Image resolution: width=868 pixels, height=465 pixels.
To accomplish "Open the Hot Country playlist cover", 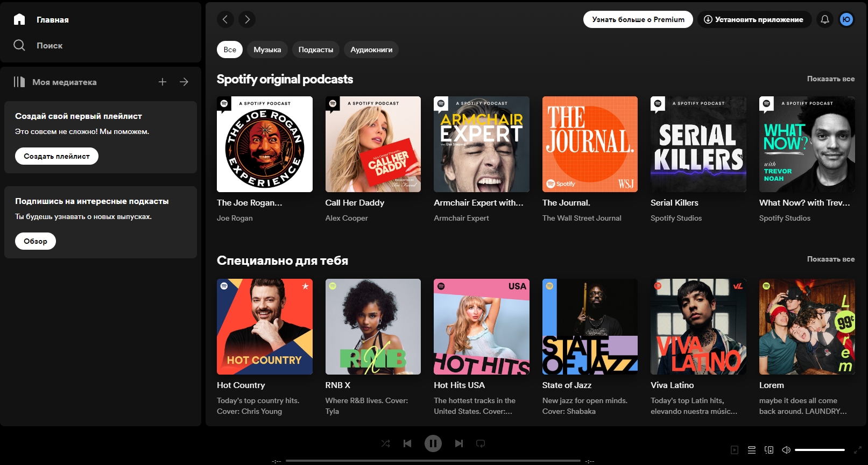I will pyautogui.click(x=265, y=327).
